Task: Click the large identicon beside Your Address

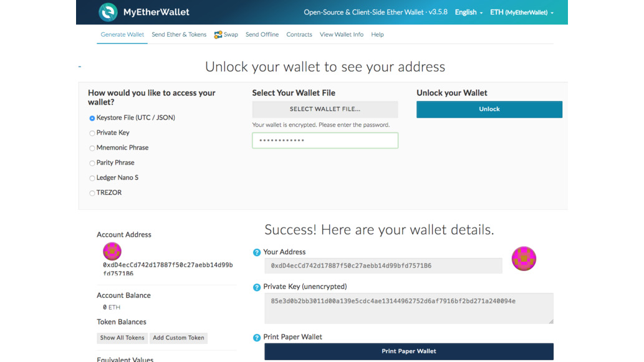Action: click(x=524, y=259)
